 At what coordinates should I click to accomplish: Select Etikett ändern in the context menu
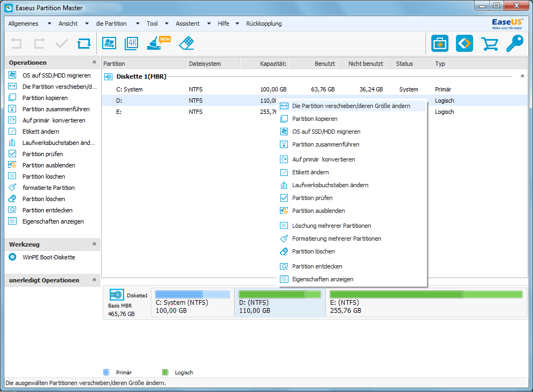[352, 172]
